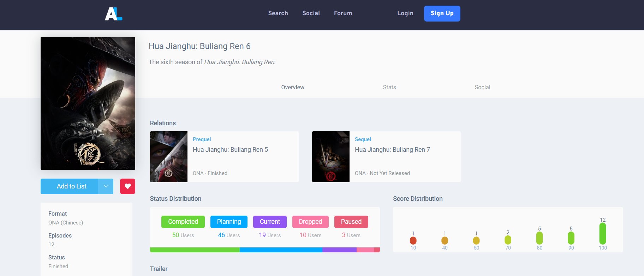Click the score 80 bar in distribution
The height and width of the screenshot is (276, 644).
click(x=539, y=238)
